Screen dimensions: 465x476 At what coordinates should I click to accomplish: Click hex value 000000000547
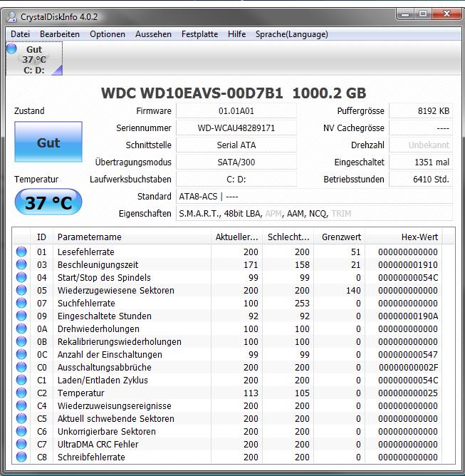(407, 355)
